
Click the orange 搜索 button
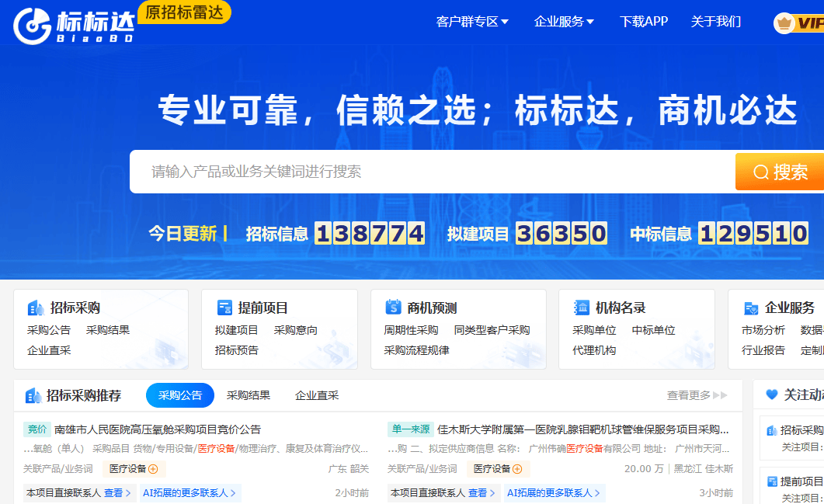[x=780, y=172]
